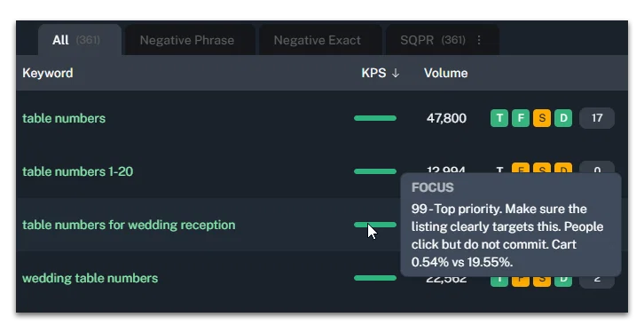Viewport: 644px width, 333px height.
Task: Sort by the Volume column header
Action: point(445,73)
